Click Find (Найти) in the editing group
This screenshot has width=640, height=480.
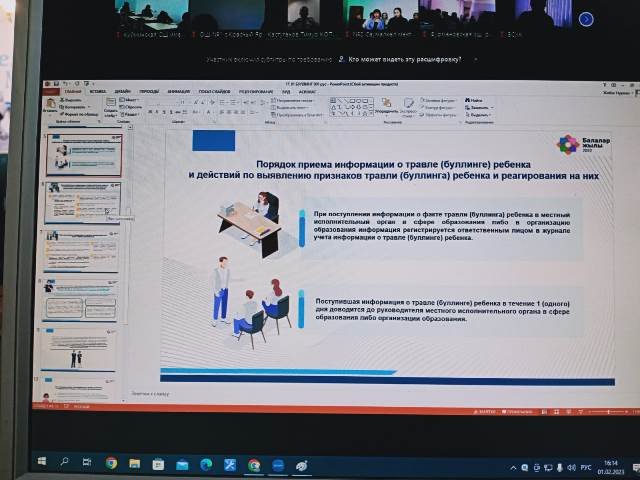point(473,100)
